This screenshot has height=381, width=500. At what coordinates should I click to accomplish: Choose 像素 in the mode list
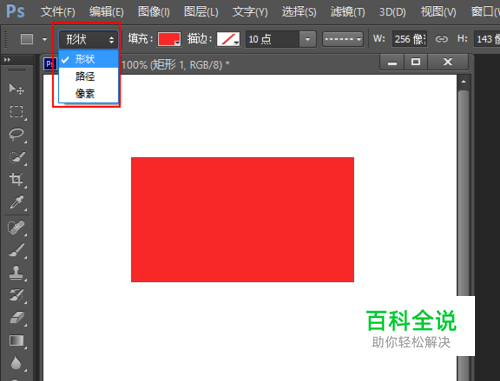[88, 93]
